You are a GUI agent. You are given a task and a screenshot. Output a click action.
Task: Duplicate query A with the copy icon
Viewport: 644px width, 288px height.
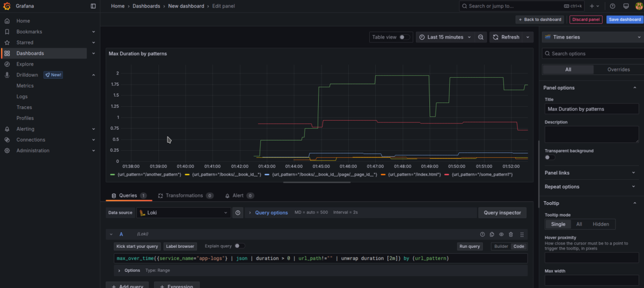tap(492, 234)
